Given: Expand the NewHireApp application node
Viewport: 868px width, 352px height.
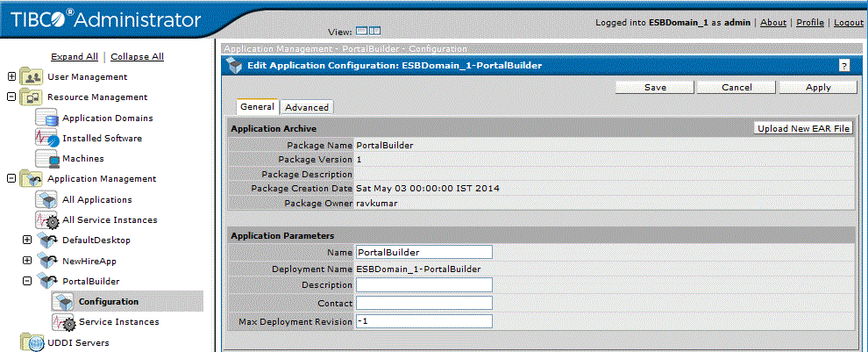Looking at the screenshot, I should [27, 261].
